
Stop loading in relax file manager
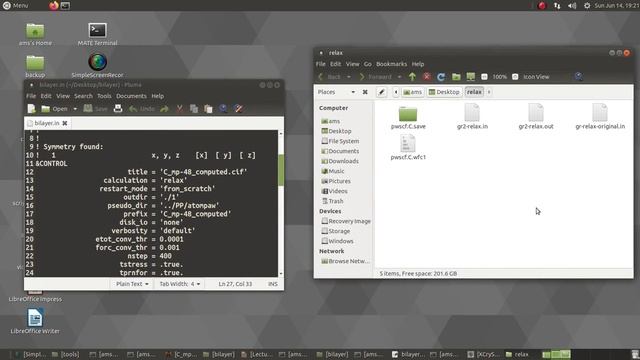point(427,77)
